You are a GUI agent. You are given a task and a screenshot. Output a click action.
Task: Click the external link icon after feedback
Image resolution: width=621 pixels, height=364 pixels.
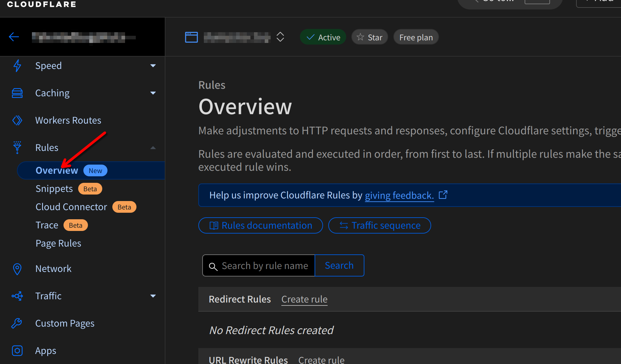click(x=443, y=195)
